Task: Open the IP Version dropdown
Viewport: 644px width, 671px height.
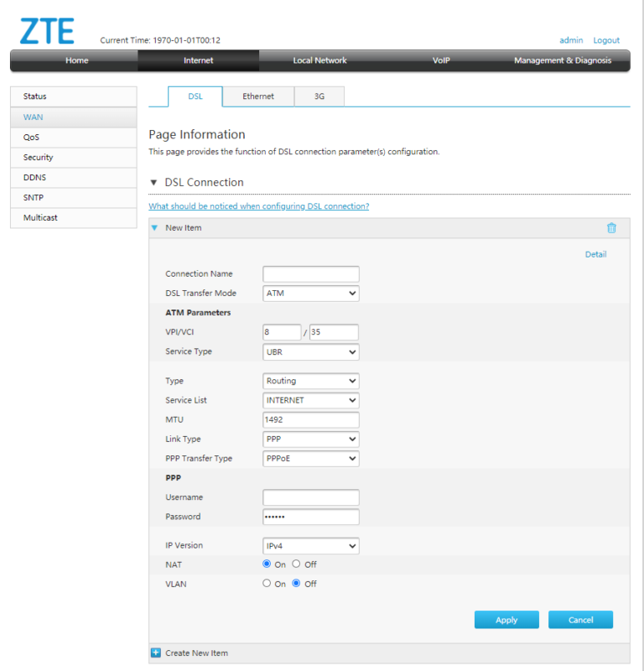Action: point(310,545)
